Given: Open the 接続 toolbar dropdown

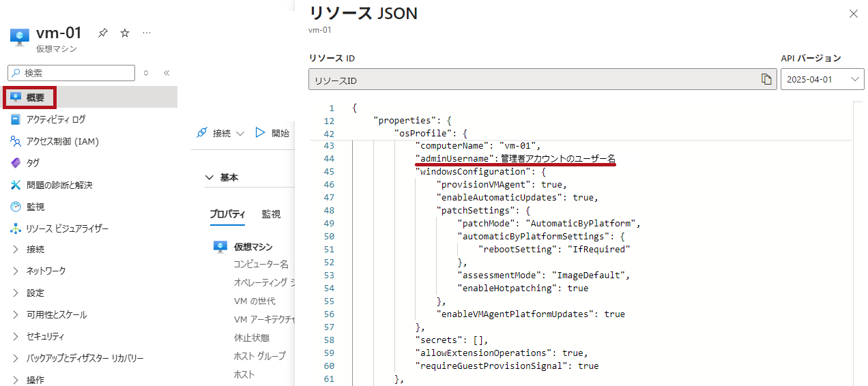Looking at the screenshot, I should pos(220,133).
